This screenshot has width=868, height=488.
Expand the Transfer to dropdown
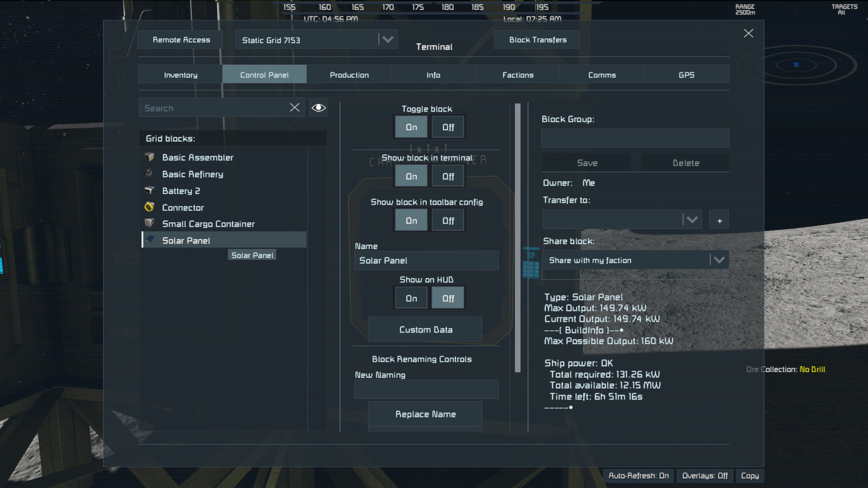692,220
